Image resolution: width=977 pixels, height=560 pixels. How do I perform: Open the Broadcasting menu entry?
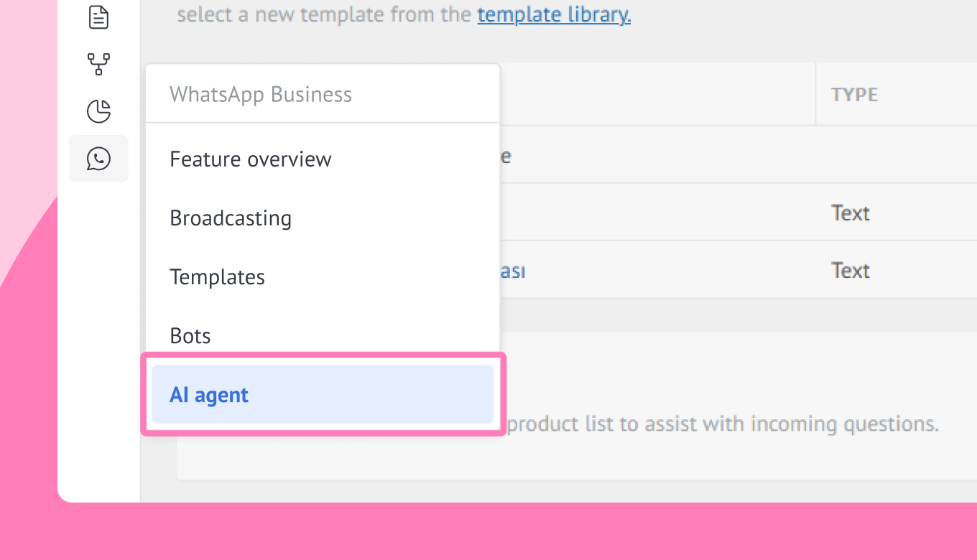point(231,218)
